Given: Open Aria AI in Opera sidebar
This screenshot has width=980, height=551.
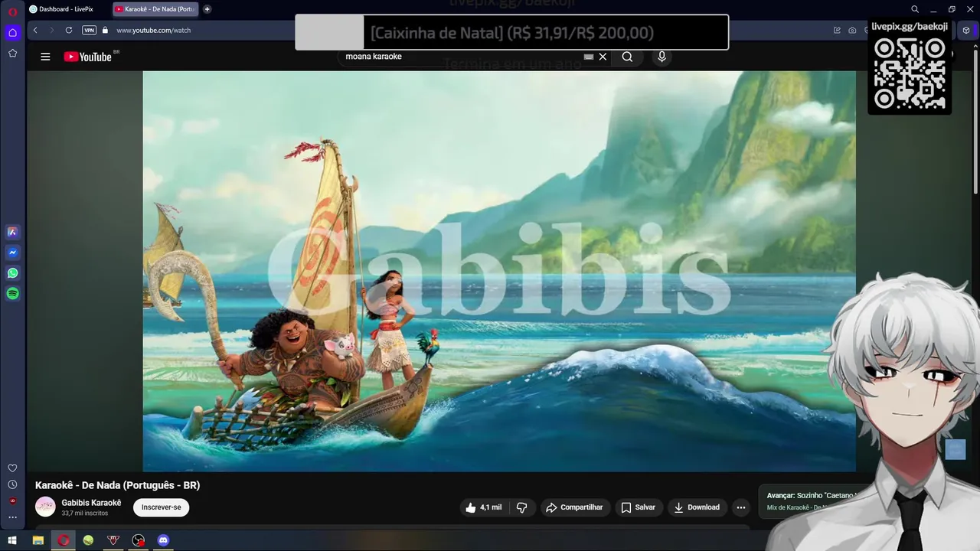Looking at the screenshot, I should [x=12, y=232].
